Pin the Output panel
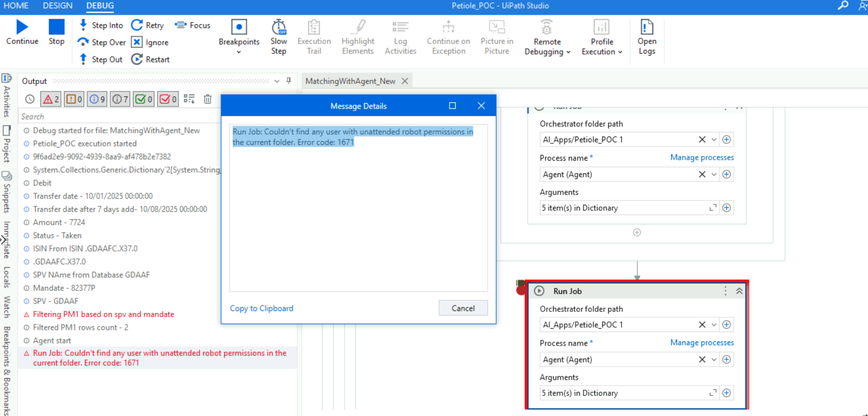This screenshot has height=416, width=868. tap(289, 81)
